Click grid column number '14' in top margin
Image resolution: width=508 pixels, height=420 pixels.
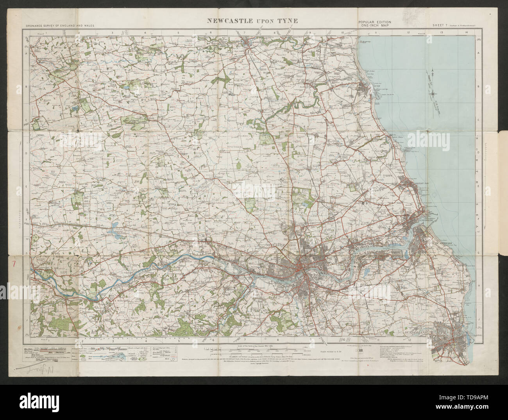(x=467, y=33)
